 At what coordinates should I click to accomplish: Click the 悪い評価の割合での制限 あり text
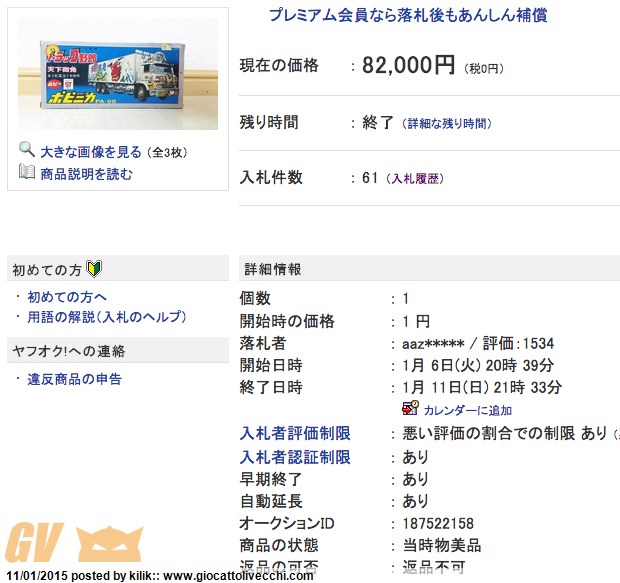coord(505,433)
